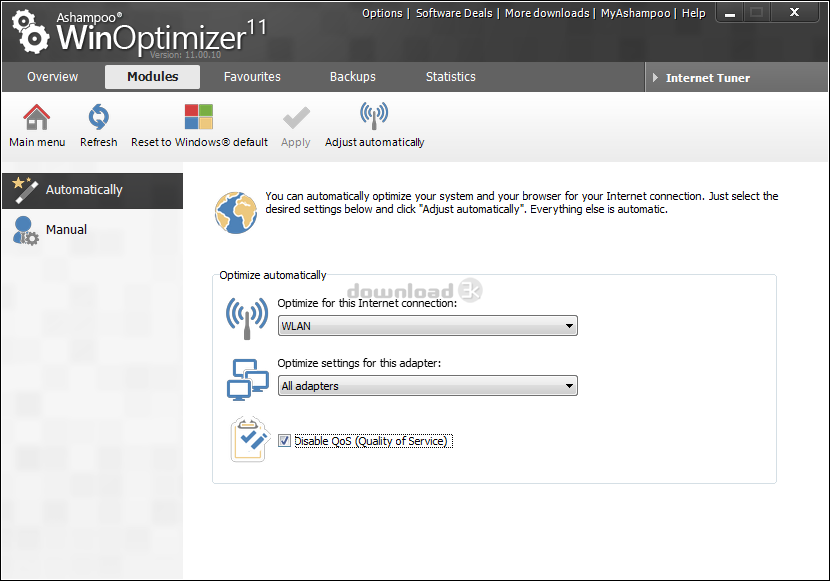Click the Apply checkmark icon
The image size is (830, 581).
[296, 118]
